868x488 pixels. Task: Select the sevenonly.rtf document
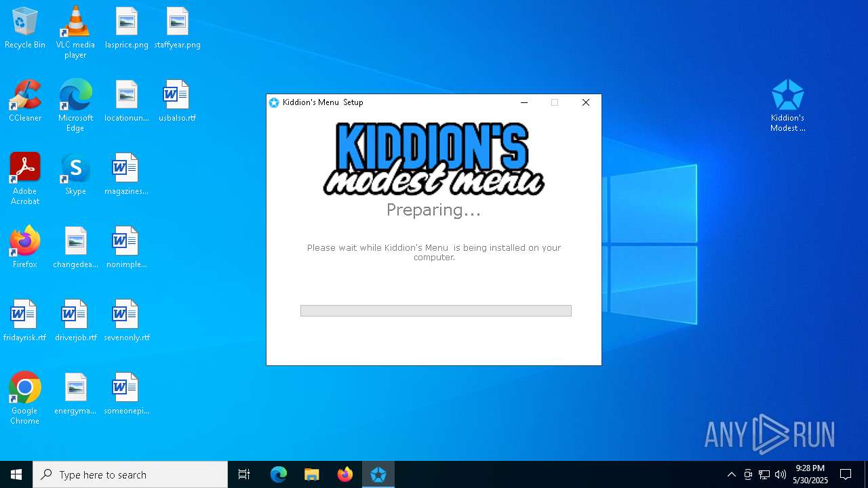click(127, 321)
